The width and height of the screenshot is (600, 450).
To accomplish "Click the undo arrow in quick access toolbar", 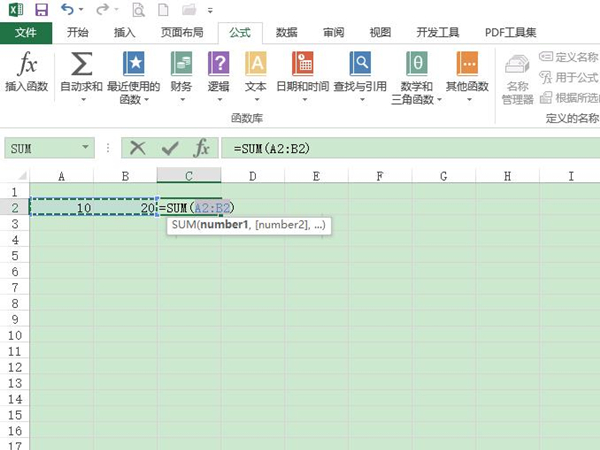I will 67,10.
